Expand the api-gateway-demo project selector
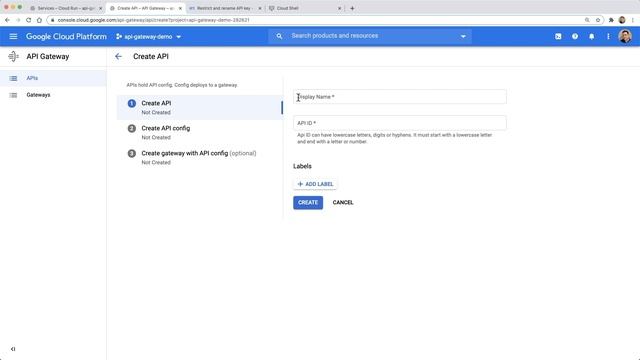The height and width of the screenshot is (360, 640). pos(149,36)
